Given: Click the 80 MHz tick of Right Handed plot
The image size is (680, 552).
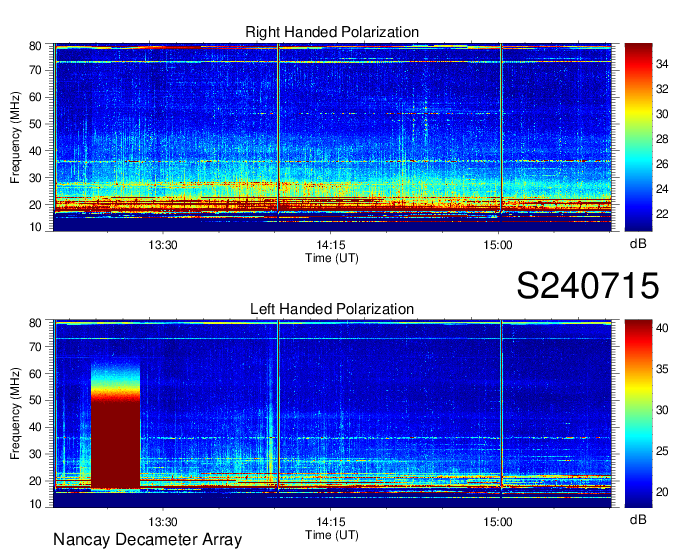Looking at the screenshot, I should click(x=35, y=46).
